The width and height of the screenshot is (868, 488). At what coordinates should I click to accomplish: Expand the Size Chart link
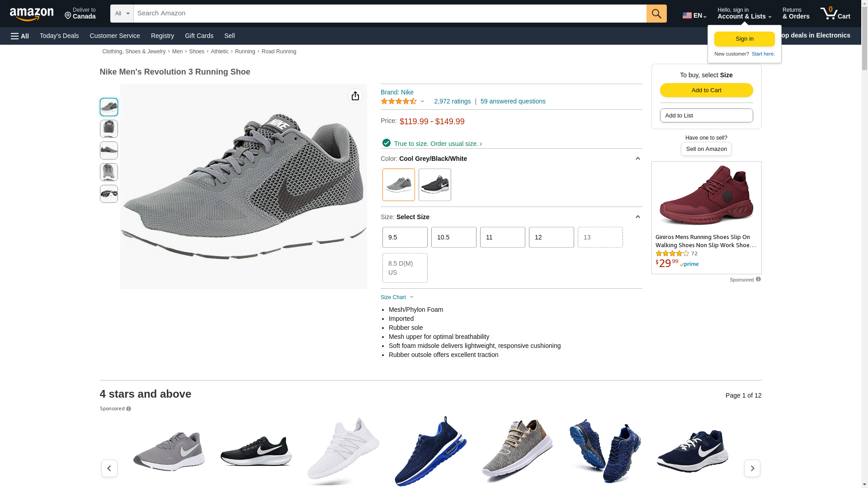pyautogui.click(x=397, y=297)
